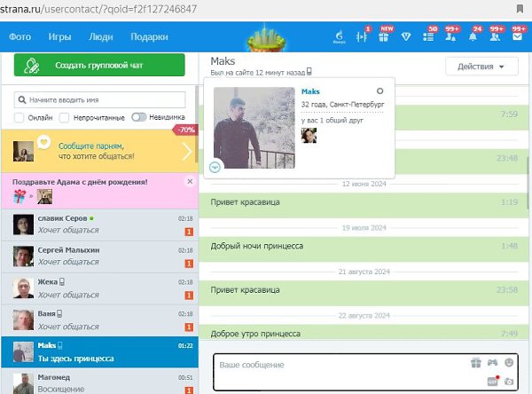This screenshot has height=394, width=532.
Task: Open the Фото menu
Action: pos(20,36)
